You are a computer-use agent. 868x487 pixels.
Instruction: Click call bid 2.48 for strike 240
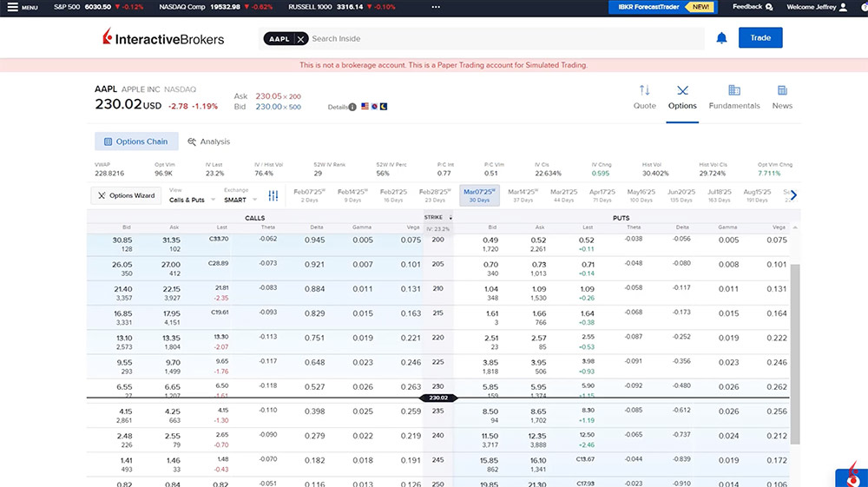tap(124, 436)
